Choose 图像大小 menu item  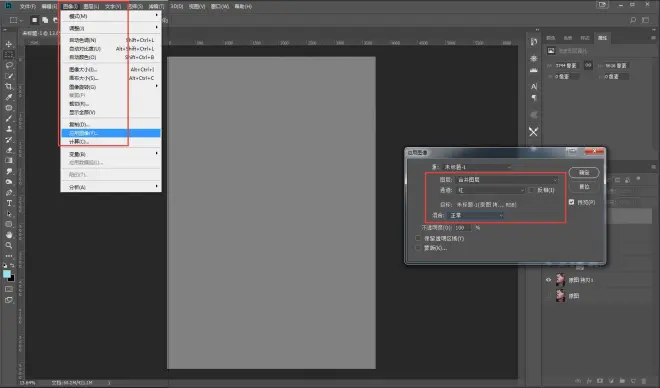(111, 69)
